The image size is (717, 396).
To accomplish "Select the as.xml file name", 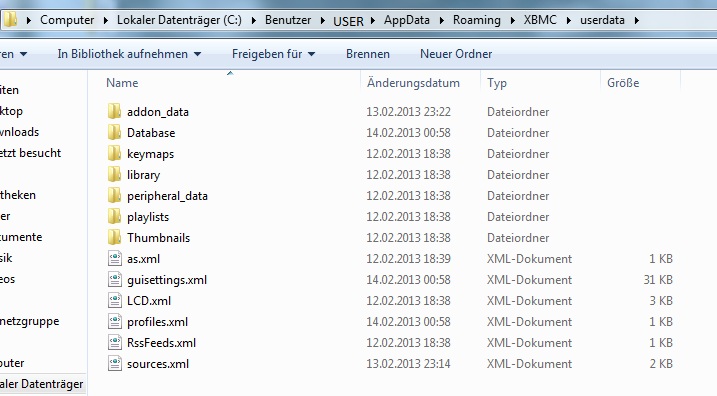I will point(144,259).
